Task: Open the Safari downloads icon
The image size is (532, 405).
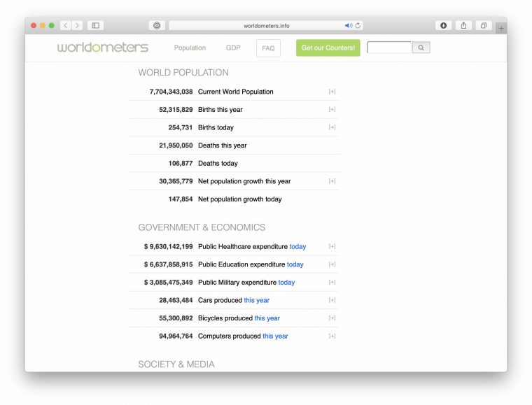Action: click(x=443, y=25)
